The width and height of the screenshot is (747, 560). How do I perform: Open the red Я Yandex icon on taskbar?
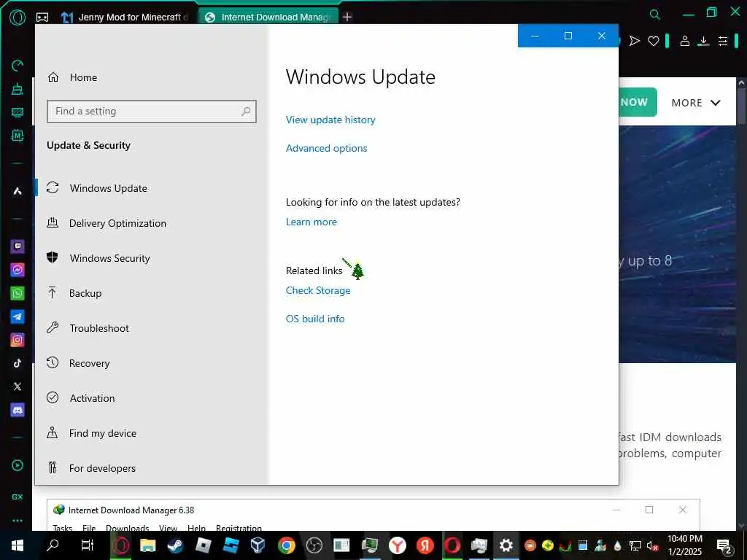pos(425,545)
